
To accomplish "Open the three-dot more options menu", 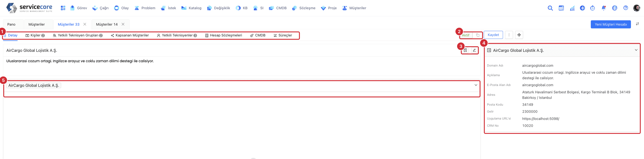I will tap(509, 35).
